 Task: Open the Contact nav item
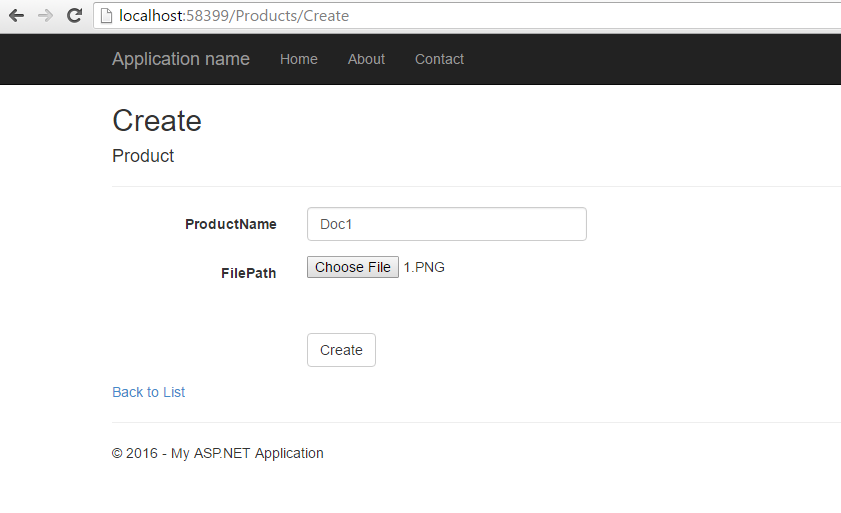tap(439, 59)
